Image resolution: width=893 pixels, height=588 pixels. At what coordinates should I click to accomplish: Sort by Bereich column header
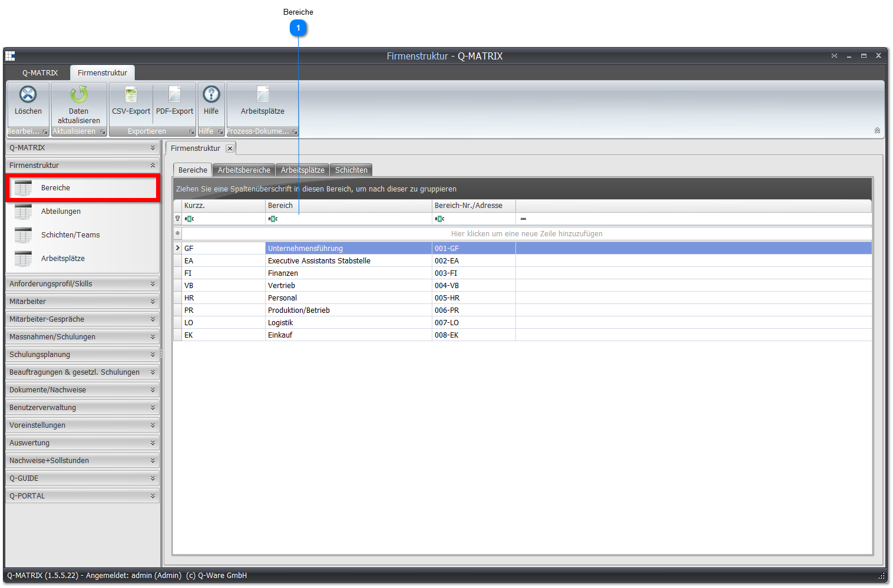349,206
